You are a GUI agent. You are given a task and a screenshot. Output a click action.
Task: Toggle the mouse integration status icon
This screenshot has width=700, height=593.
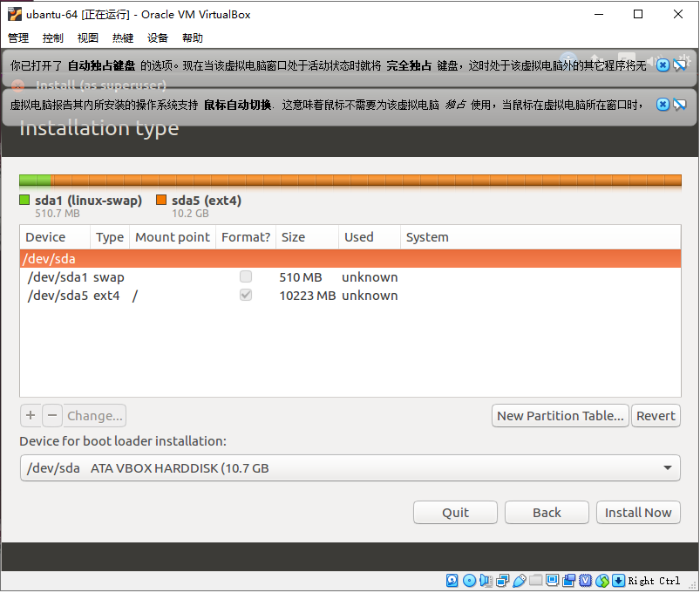pos(601,581)
